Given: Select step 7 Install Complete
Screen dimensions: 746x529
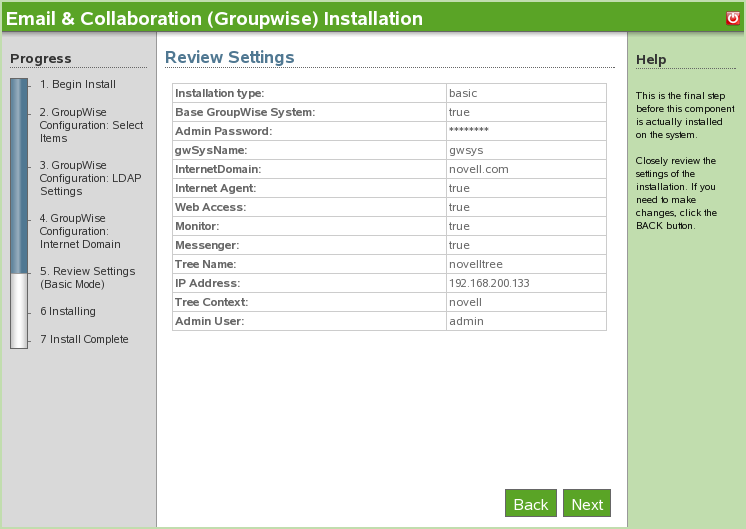Looking at the screenshot, I should coord(84,339).
